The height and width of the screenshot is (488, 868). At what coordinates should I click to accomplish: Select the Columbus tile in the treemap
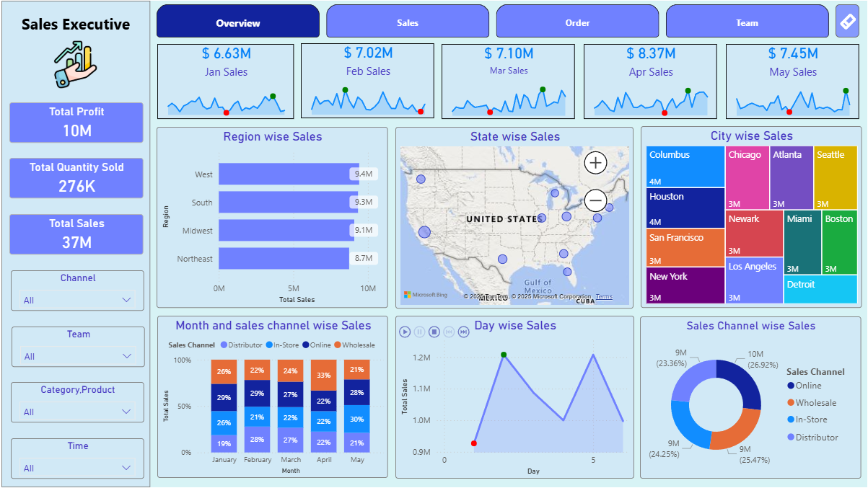(685, 167)
